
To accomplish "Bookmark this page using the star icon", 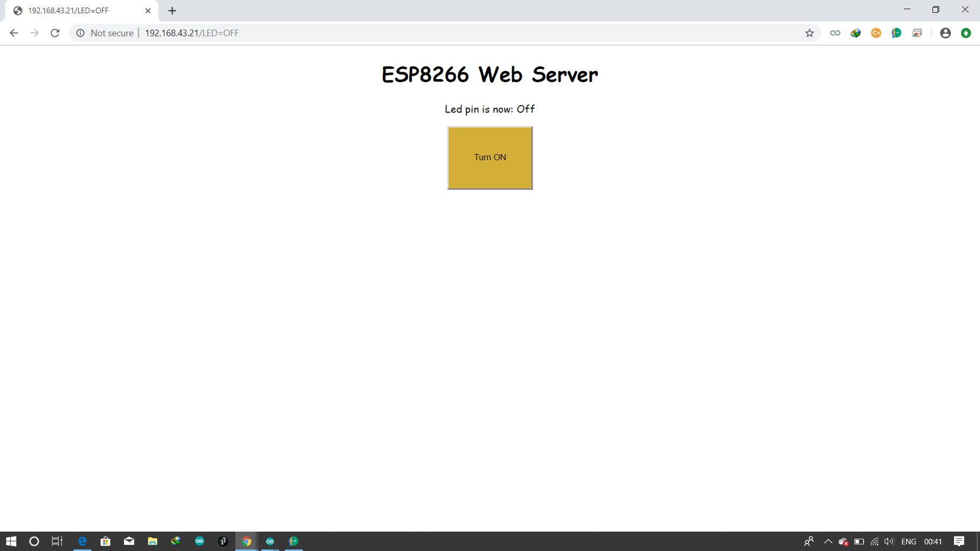I will 809,33.
